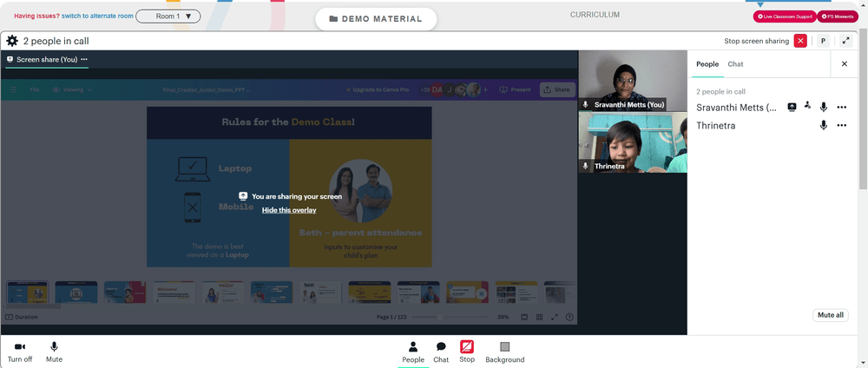This screenshot has width=868, height=368.
Task: Click the Stop screen share icon
Action: 467,352
